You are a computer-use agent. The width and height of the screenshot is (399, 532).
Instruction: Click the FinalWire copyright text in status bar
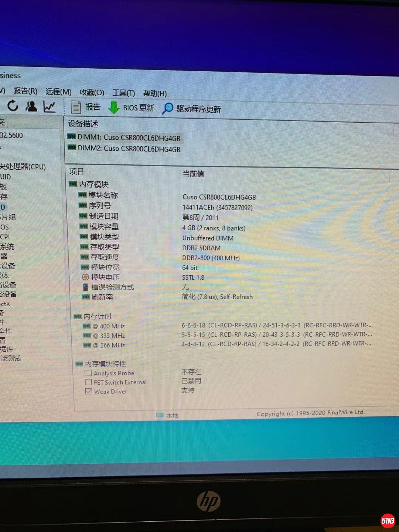[x=311, y=413]
